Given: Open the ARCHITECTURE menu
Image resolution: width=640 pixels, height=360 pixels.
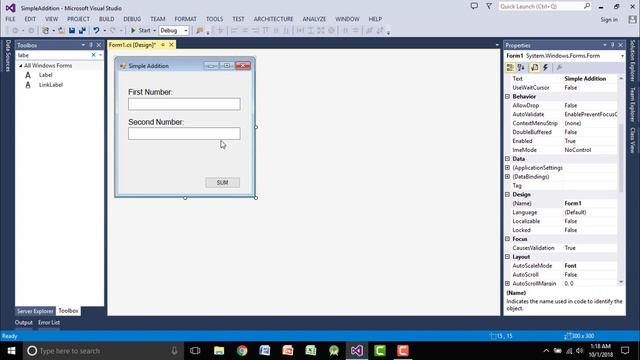Looking at the screenshot, I should 273,19.
